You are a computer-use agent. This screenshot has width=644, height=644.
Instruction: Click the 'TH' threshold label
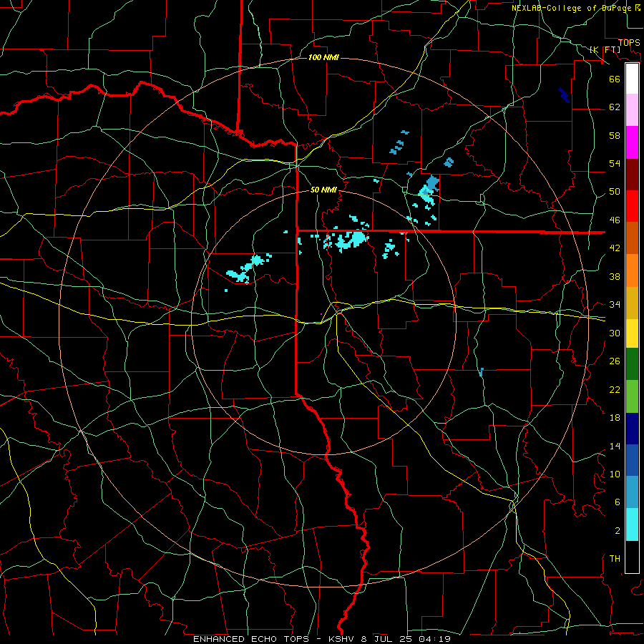click(x=615, y=559)
